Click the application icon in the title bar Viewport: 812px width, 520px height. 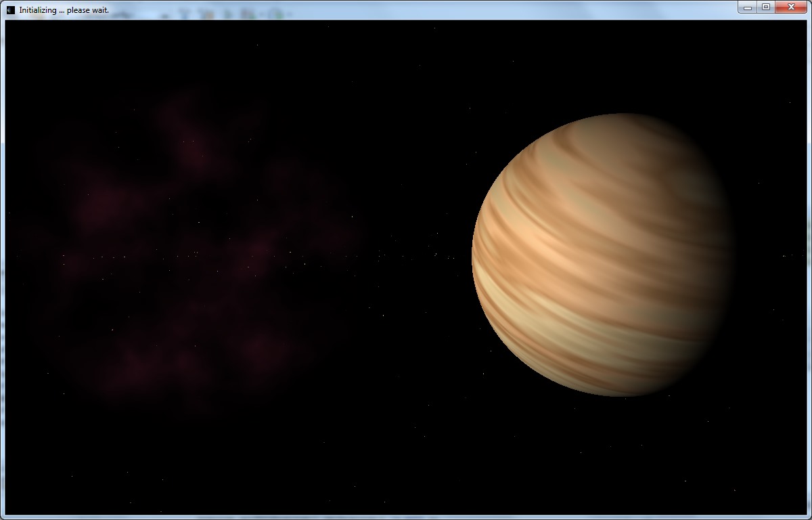(10, 10)
